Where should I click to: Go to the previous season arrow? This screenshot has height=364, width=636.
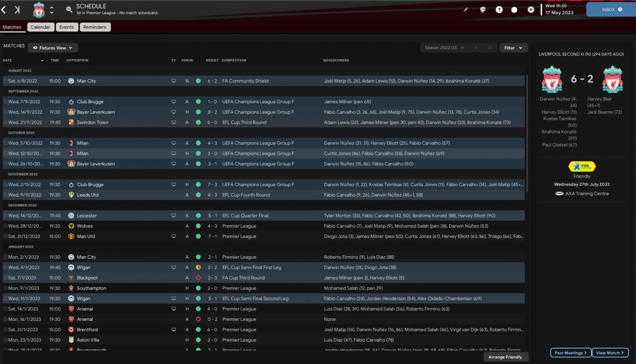tap(476, 48)
